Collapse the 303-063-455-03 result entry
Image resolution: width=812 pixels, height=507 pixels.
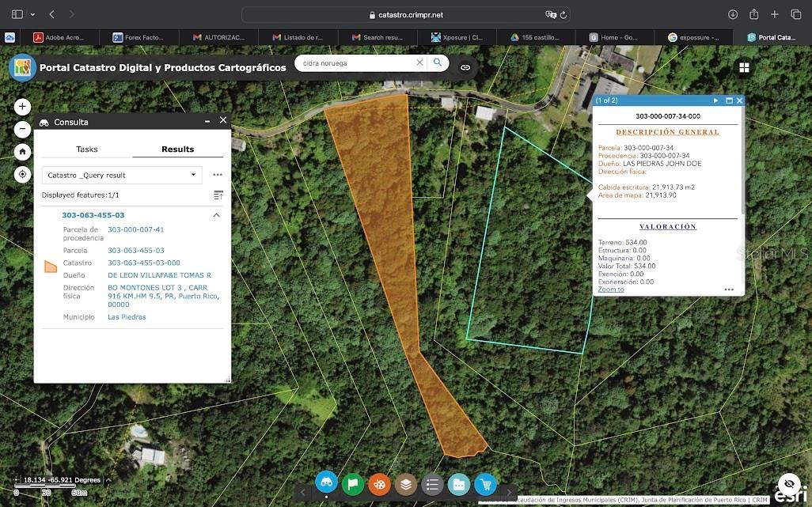216,215
